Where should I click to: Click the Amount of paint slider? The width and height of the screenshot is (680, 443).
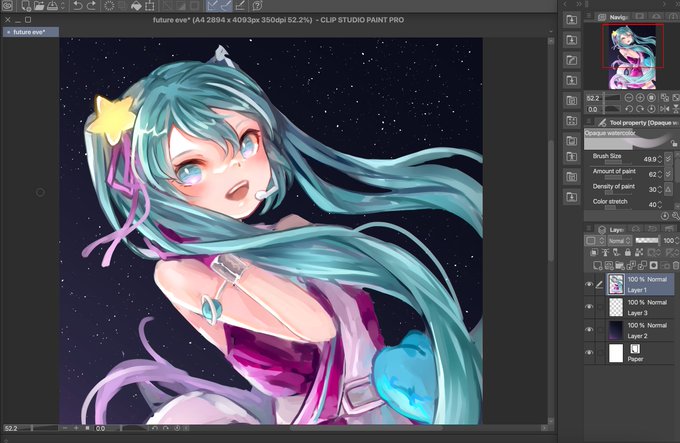[x=618, y=178]
